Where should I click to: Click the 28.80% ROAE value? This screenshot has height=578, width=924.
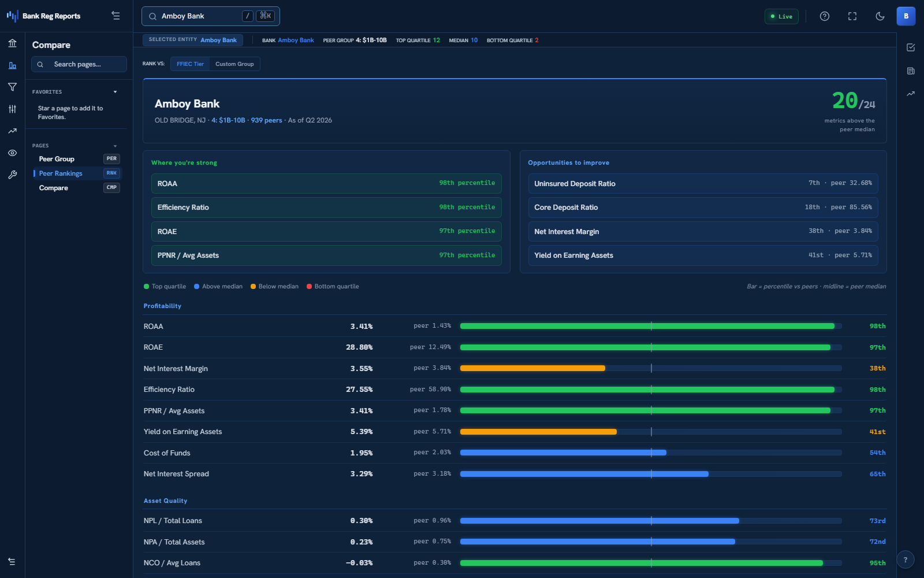pos(359,347)
